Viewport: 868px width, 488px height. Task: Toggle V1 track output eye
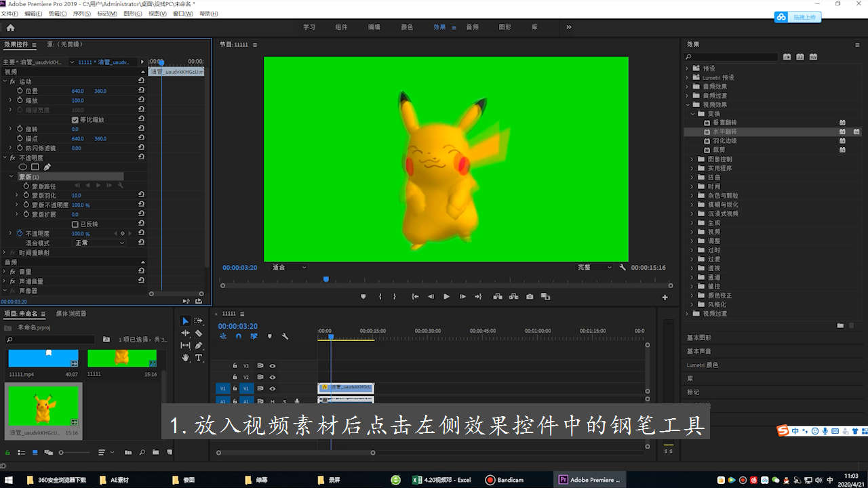click(x=272, y=388)
